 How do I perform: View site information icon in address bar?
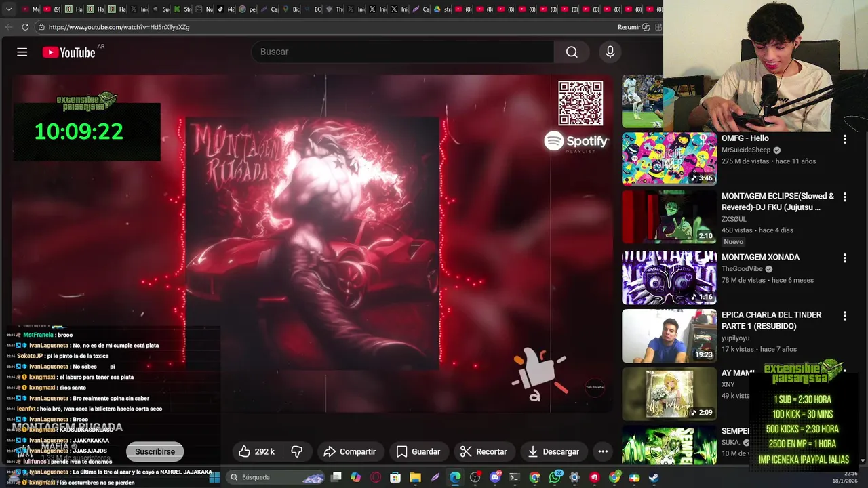[41, 27]
